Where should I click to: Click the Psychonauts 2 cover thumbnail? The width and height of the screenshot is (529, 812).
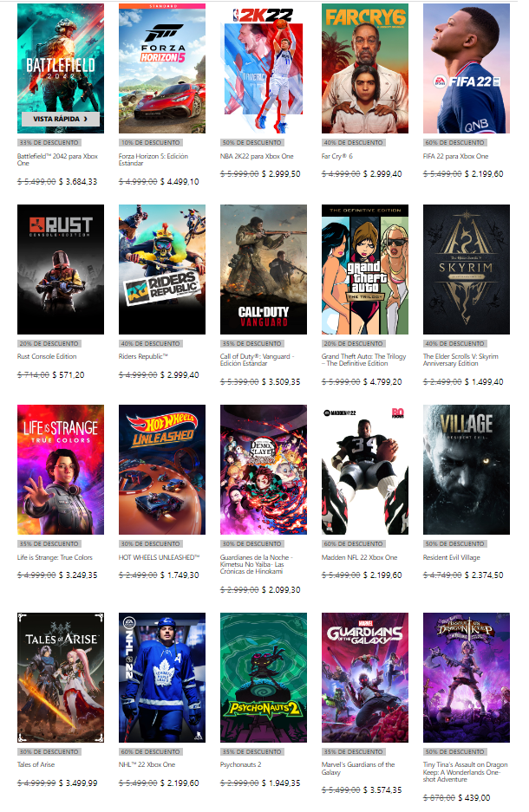pos(264,678)
